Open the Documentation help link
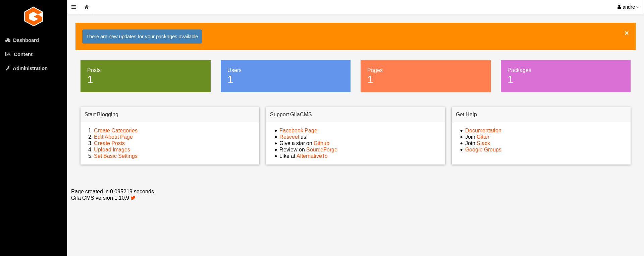This screenshot has width=644, height=256. (x=483, y=131)
